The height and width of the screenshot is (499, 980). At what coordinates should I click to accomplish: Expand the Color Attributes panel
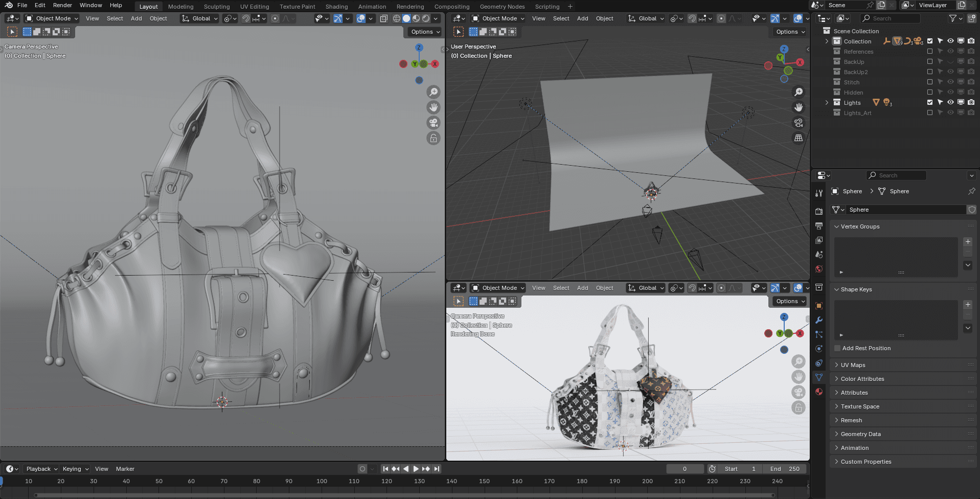903,379
